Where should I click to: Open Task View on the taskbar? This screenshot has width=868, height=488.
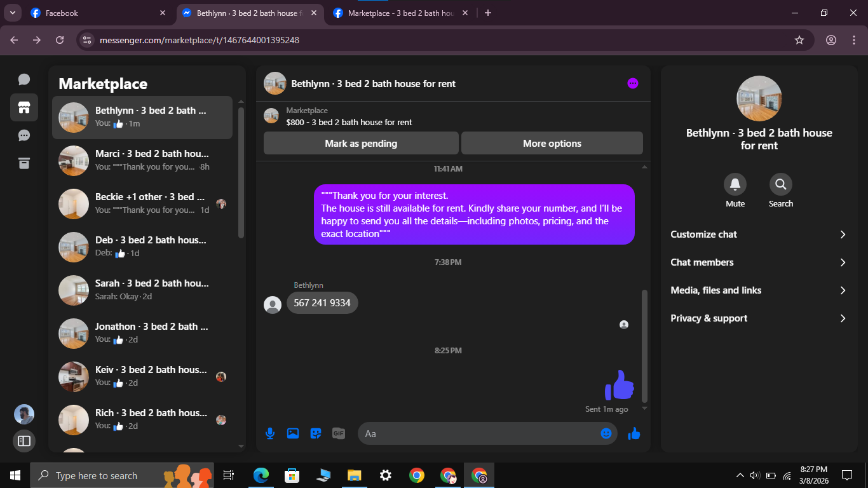[x=229, y=475]
